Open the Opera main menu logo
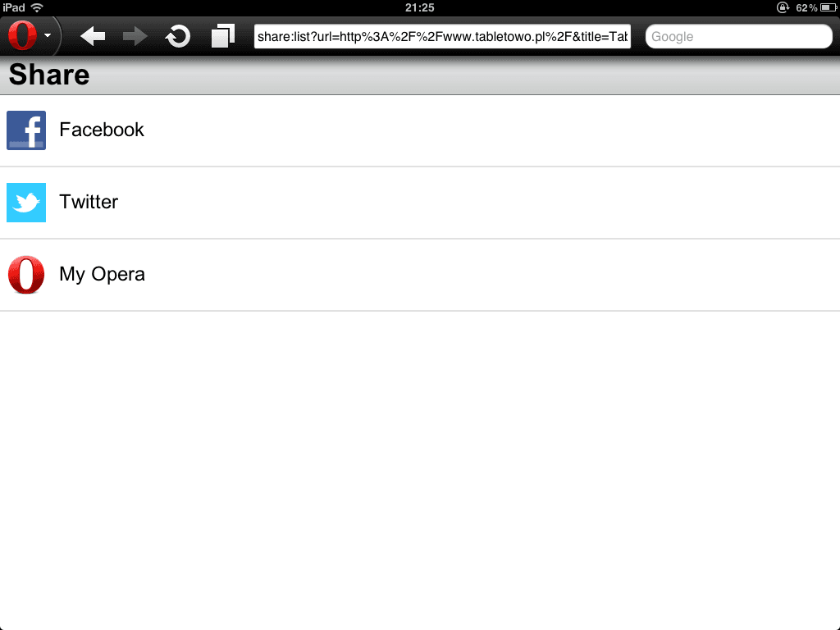 [22, 35]
